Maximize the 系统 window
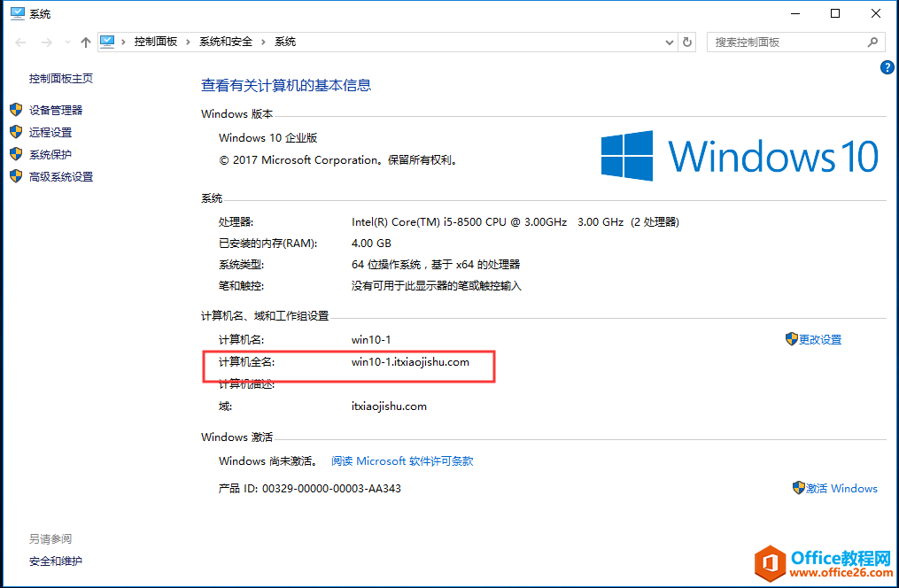This screenshot has height=588, width=899. click(835, 14)
